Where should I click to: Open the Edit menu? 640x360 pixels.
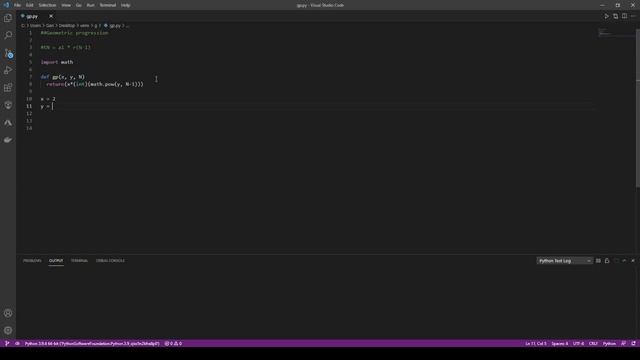coord(30,5)
